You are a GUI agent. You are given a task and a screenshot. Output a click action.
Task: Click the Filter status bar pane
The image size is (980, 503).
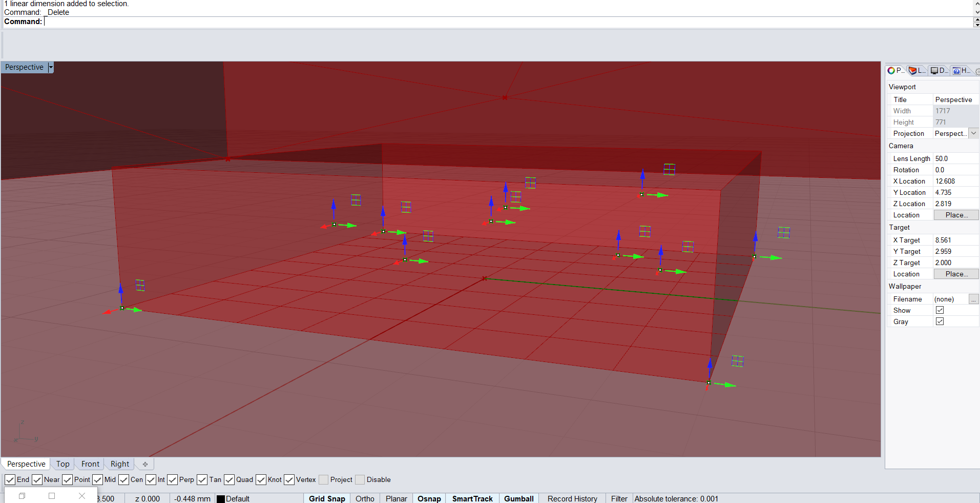point(619,498)
